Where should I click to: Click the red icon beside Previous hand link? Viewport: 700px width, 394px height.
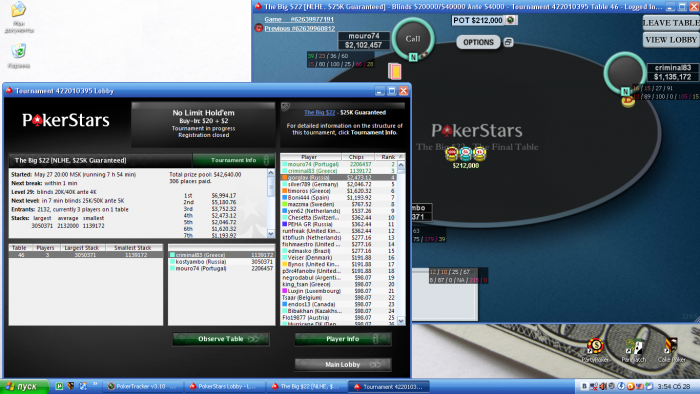(x=258, y=28)
